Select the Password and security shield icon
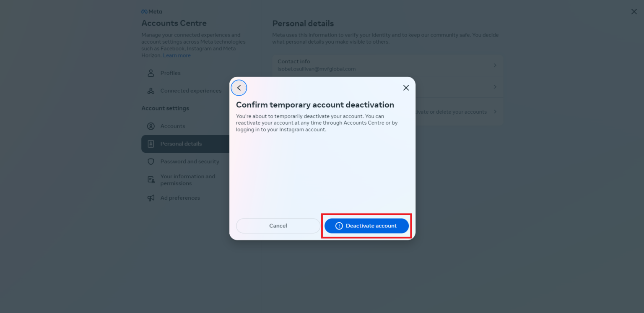The width and height of the screenshot is (644, 313). [x=151, y=162]
